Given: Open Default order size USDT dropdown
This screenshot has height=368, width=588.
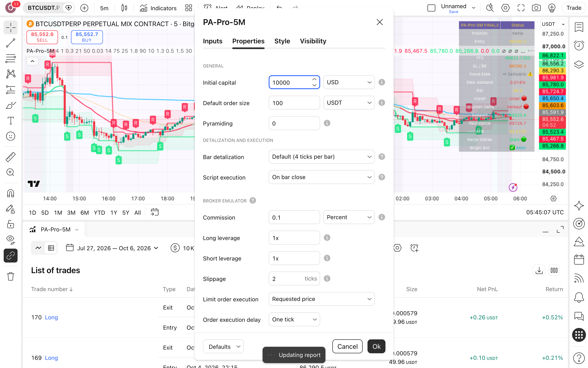Looking at the screenshot, I should [x=349, y=103].
